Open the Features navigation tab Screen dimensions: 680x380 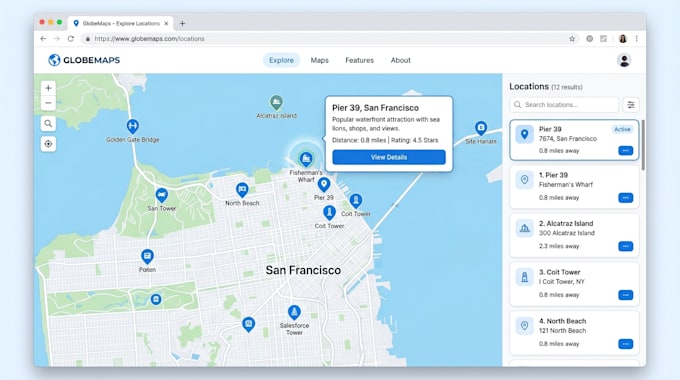[x=360, y=60]
